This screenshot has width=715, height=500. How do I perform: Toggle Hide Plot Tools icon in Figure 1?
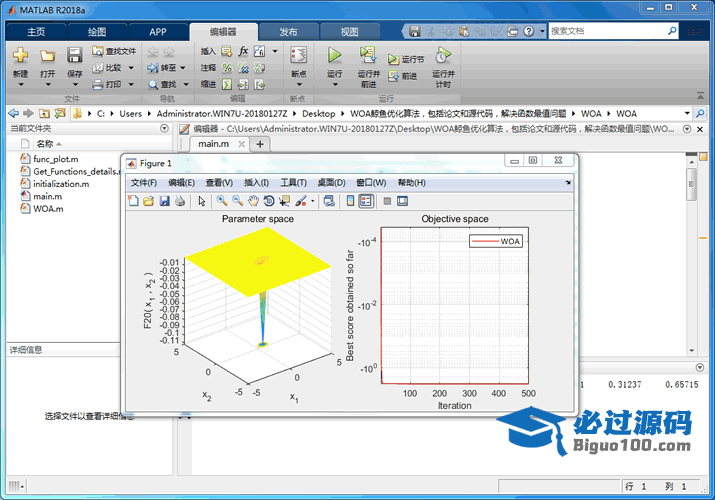coord(387,201)
